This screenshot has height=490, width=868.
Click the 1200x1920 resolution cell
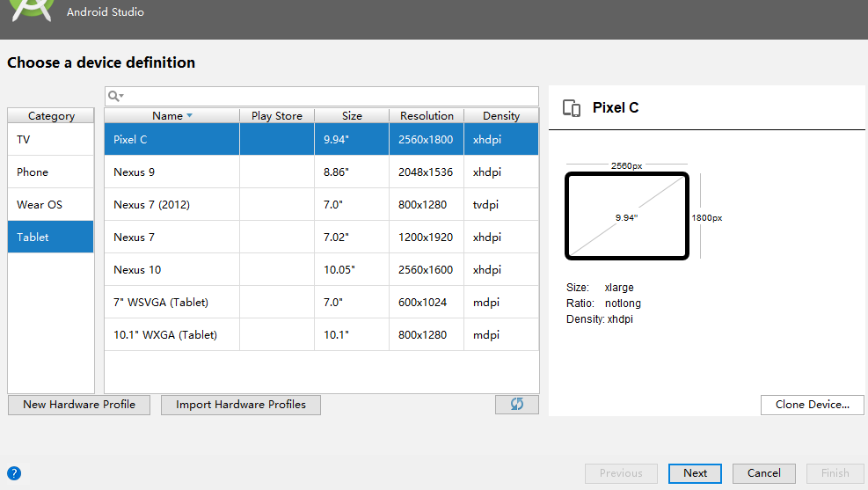pos(427,237)
